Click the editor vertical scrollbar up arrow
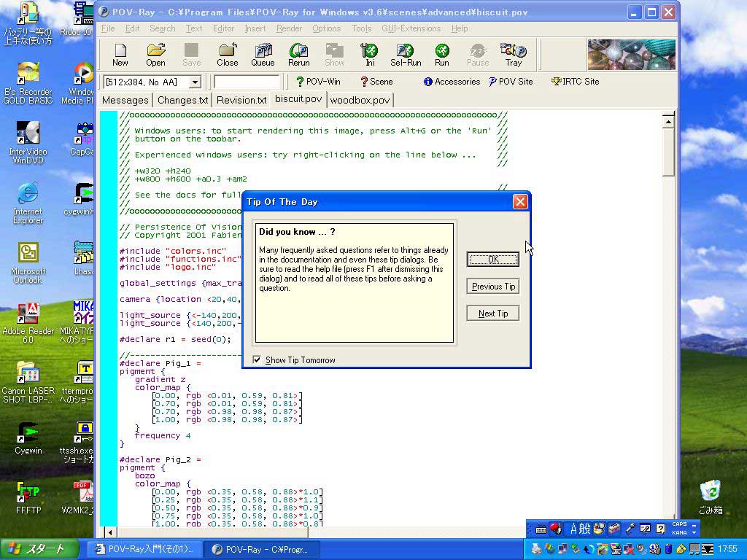The height and width of the screenshot is (560, 747). (x=668, y=122)
